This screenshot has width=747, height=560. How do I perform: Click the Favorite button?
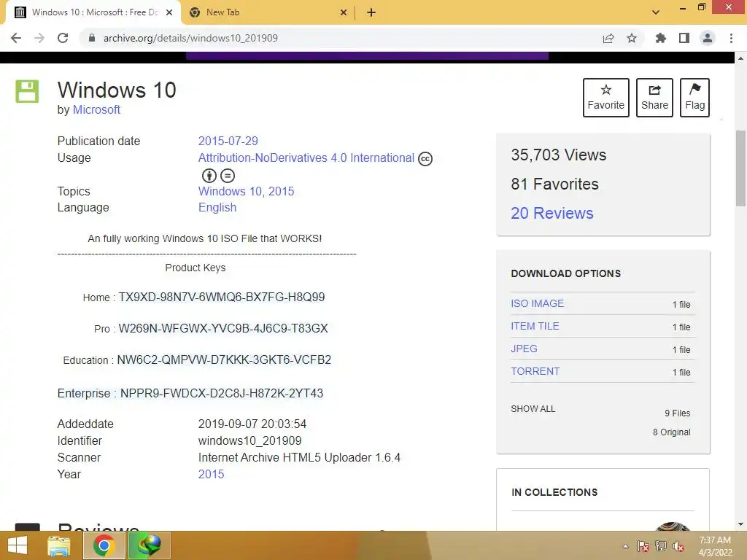tap(606, 98)
